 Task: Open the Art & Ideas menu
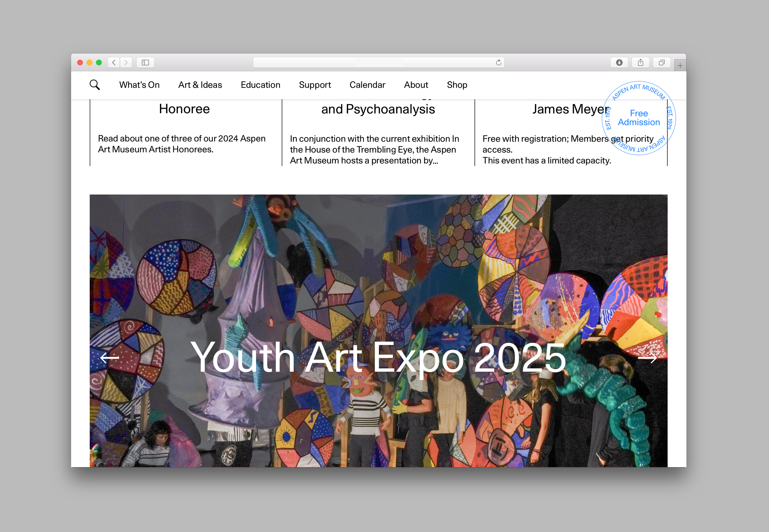point(200,85)
